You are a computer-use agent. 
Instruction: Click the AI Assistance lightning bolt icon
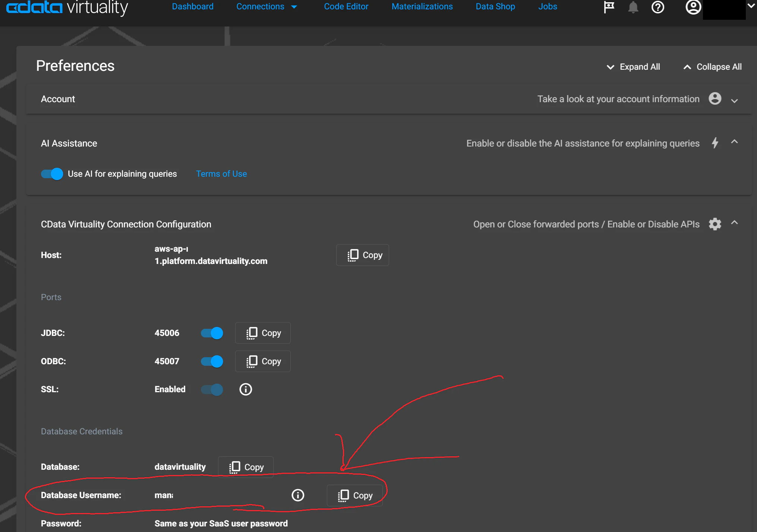coord(715,143)
